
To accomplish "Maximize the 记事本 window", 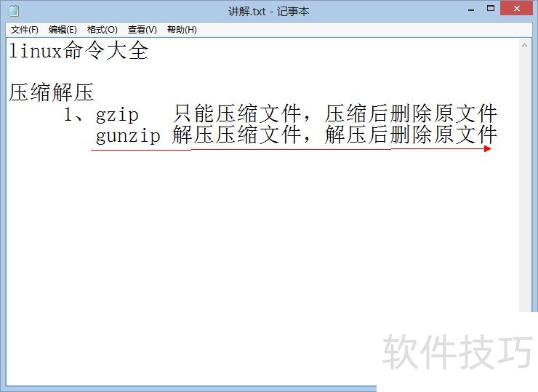I will (x=491, y=8).
